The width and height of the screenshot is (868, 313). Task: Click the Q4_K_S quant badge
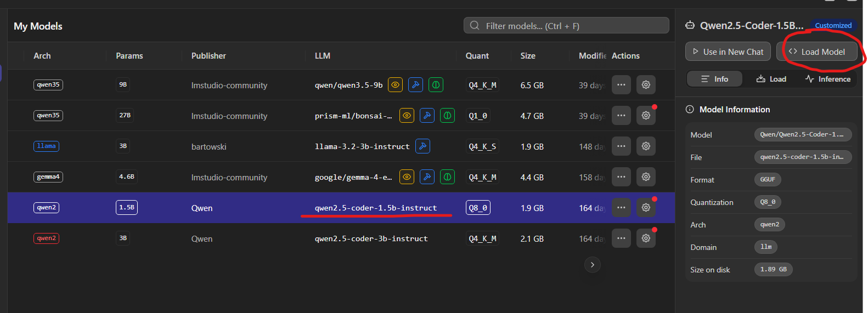[482, 146]
